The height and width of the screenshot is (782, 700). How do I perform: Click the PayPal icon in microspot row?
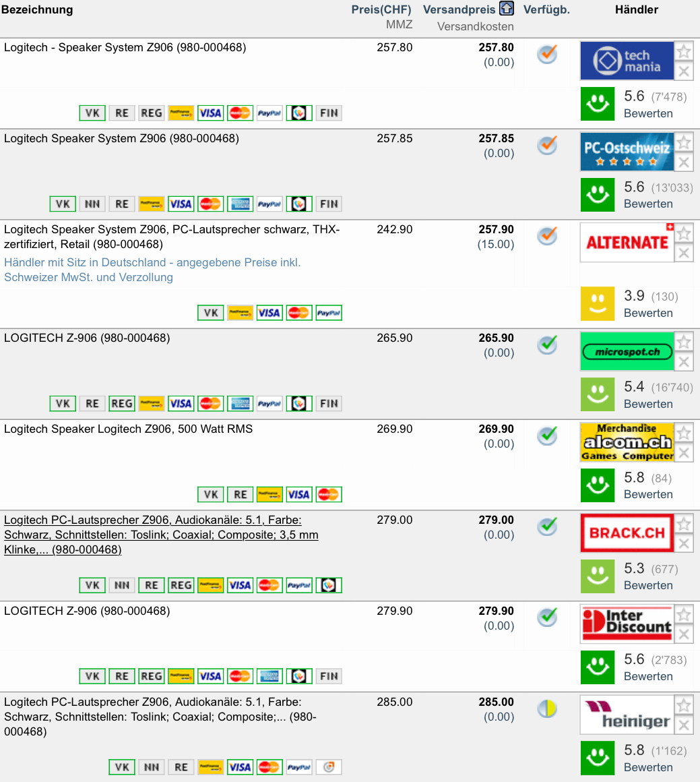[269, 403]
